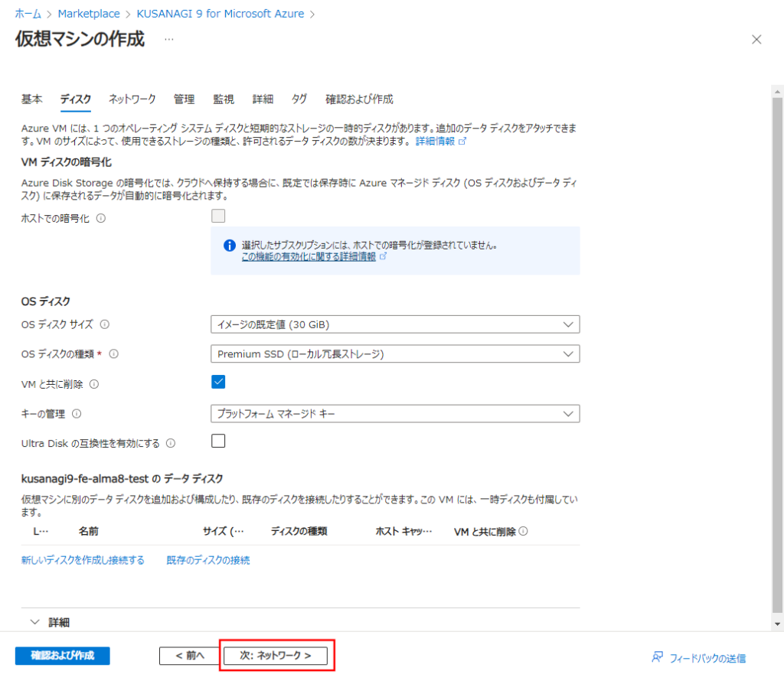Click the vertical scrollbar thumb
784x684 pixels.
coord(777,355)
